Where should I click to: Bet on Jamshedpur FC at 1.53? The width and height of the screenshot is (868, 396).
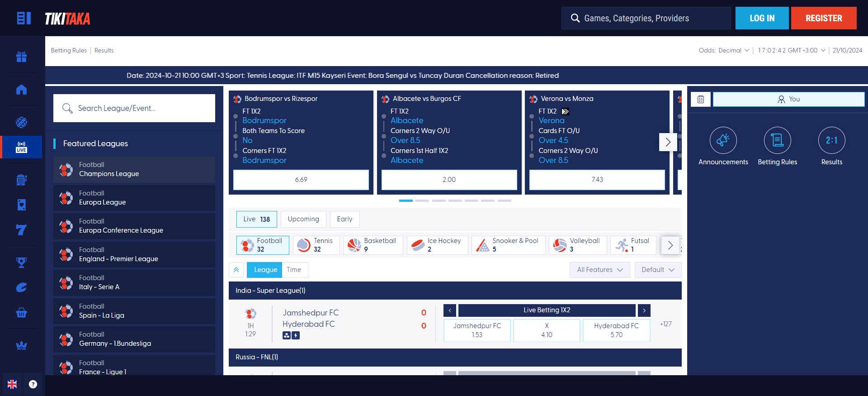click(x=477, y=330)
